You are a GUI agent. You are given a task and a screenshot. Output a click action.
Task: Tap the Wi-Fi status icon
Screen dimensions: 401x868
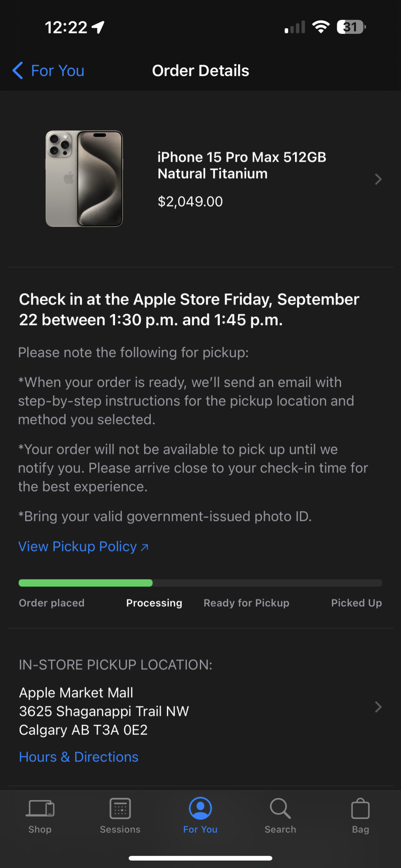click(321, 27)
